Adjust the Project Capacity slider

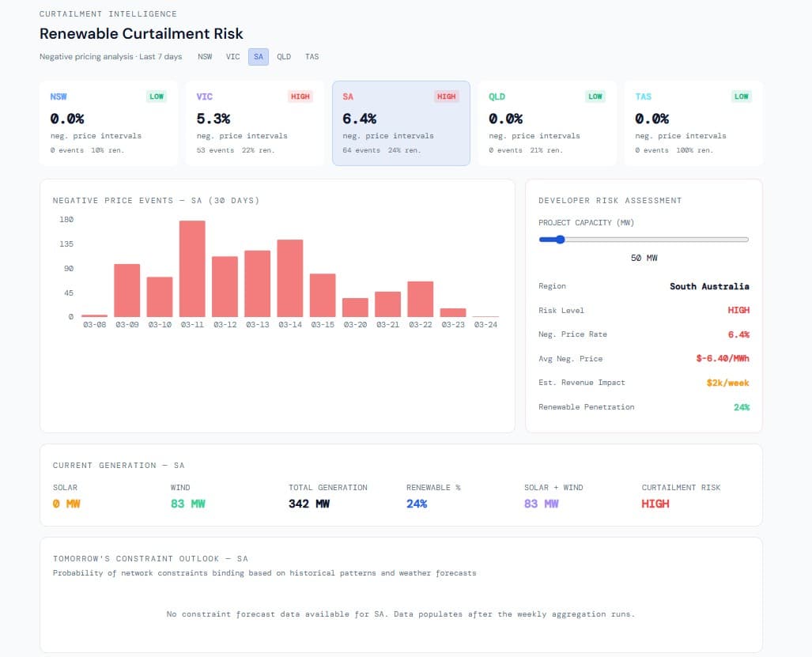(561, 239)
